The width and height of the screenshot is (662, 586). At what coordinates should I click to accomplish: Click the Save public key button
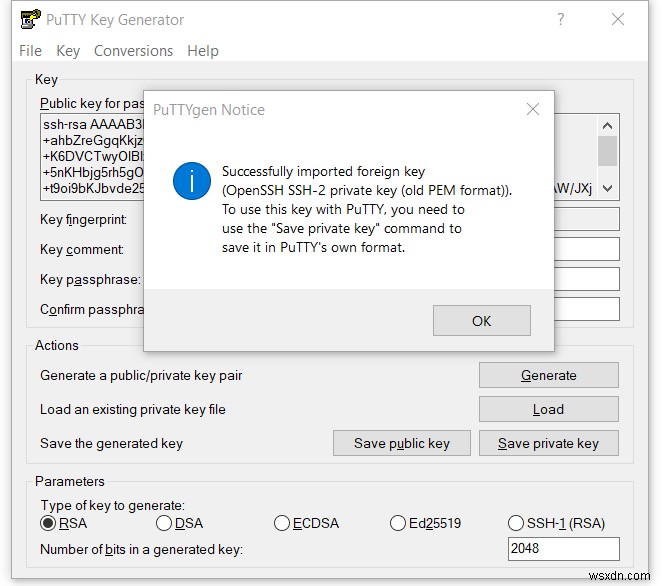point(402,443)
